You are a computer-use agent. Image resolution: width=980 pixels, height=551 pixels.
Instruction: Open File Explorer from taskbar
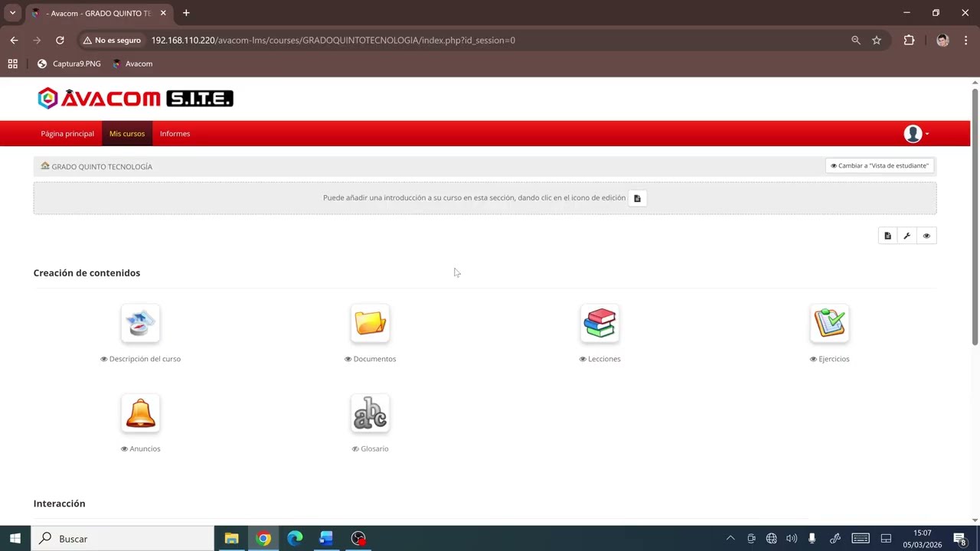[x=231, y=539]
